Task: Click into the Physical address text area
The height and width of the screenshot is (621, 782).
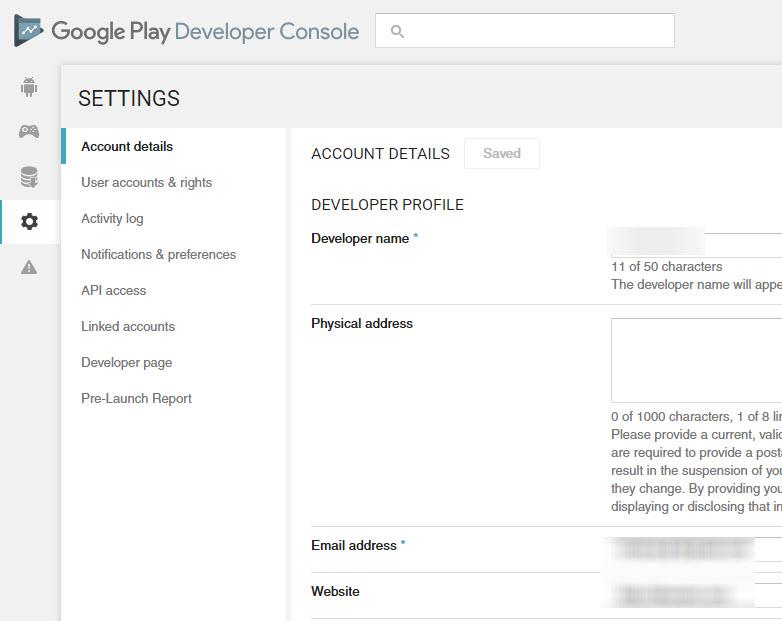Action: pyautogui.click(x=696, y=360)
